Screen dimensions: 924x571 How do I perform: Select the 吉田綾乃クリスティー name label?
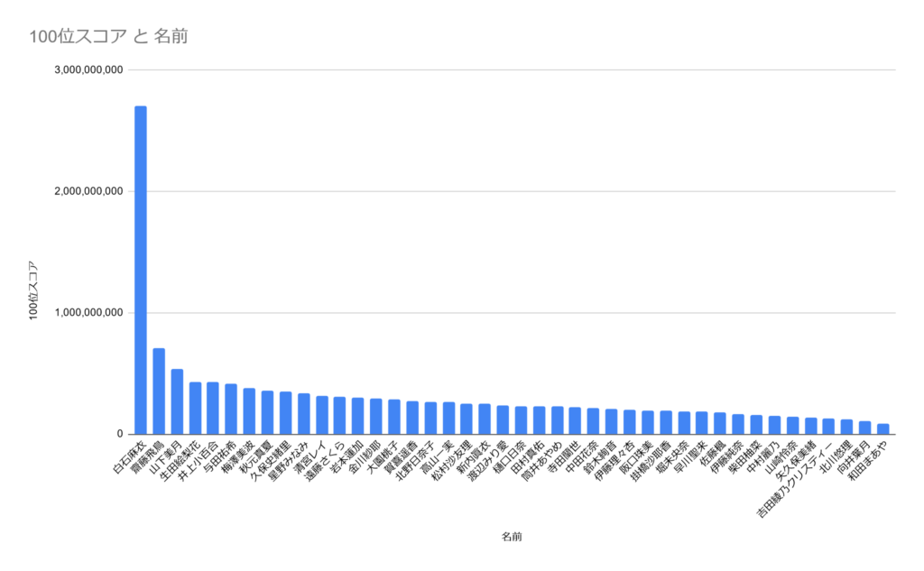click(794, 480)
